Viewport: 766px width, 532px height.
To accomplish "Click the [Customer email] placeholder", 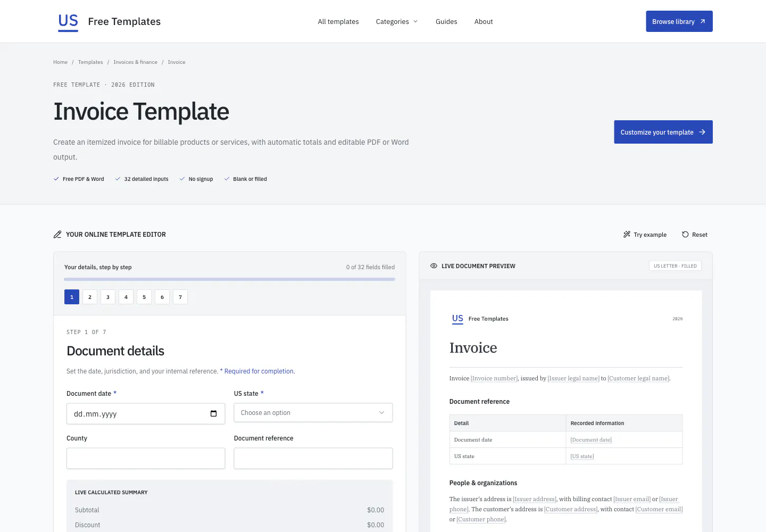I will (x=659, y=509).
